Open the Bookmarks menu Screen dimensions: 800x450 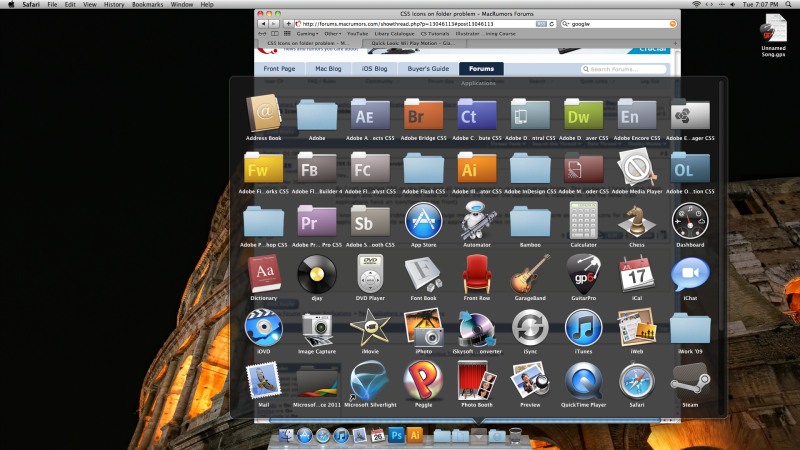click(x=147, y=5)
